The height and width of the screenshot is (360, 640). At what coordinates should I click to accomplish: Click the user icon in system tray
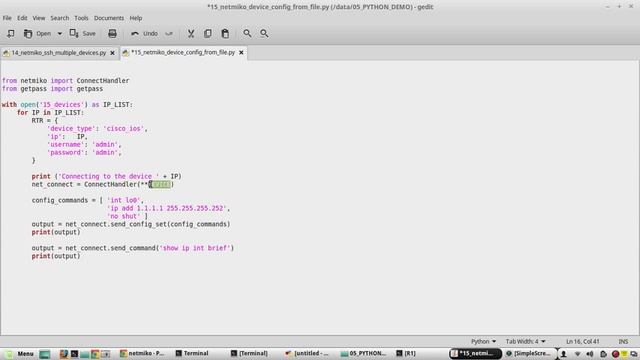[563, 354]
